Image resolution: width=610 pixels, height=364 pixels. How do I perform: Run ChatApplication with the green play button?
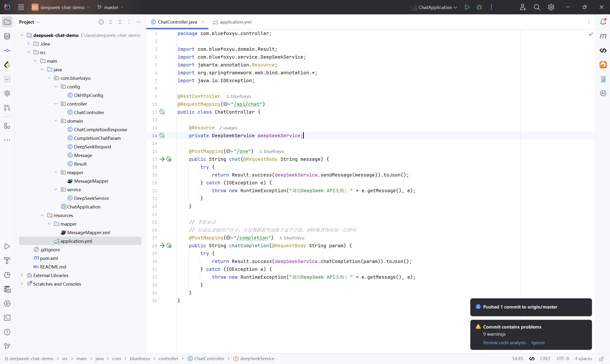[x=467, y=7]
